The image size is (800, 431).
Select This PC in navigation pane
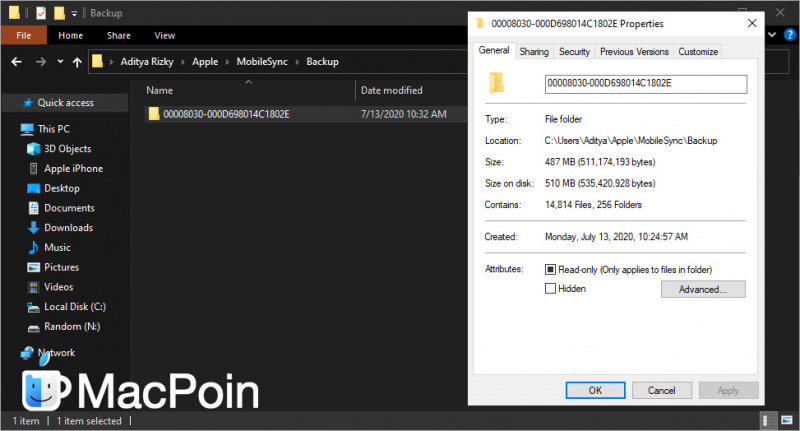(x=54, y=129)
